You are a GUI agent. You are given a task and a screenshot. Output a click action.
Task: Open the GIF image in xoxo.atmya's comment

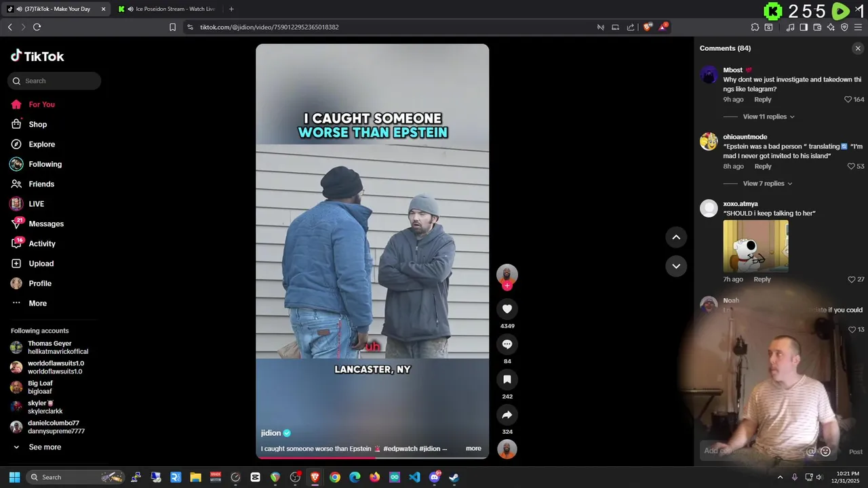(x=755, y=246)
